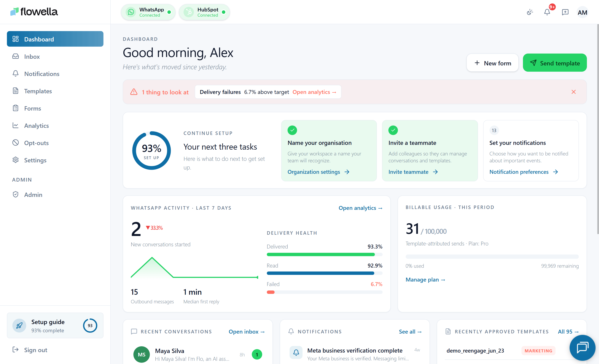The image size is (599, 364).
Task: Click the Setup guide rocket icon
Action: click(19, 325)
